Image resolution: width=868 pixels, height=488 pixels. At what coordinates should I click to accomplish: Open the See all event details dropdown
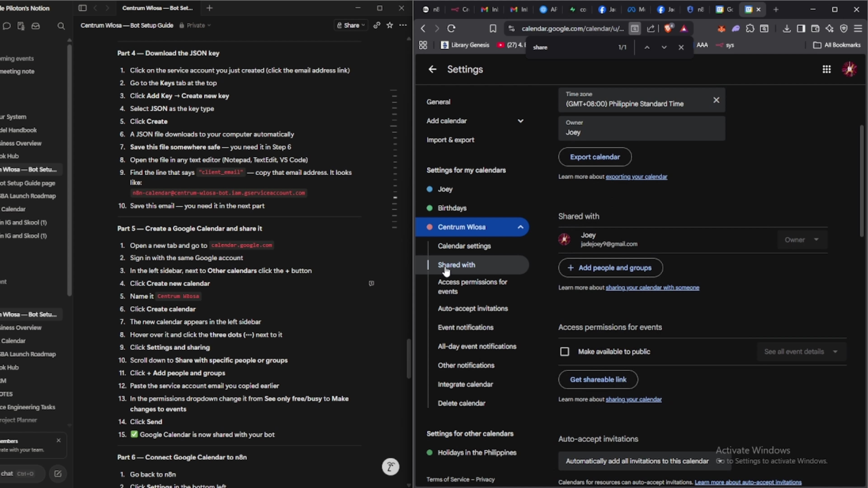801,352
